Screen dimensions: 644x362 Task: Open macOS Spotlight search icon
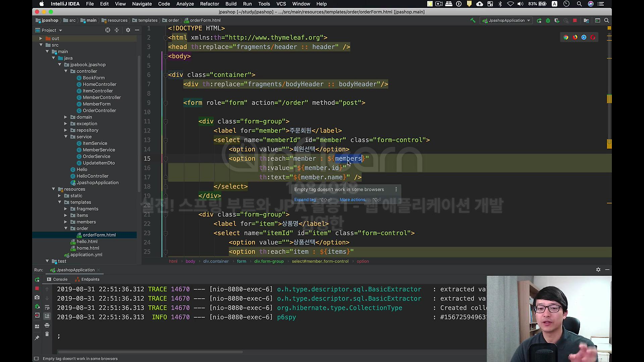[579, 4]
